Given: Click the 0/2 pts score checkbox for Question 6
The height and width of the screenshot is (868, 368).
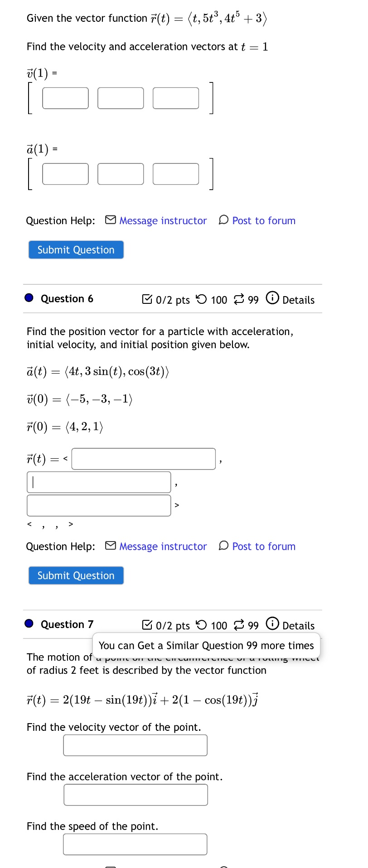Looking at the screenshot, I should click(147, 299).
